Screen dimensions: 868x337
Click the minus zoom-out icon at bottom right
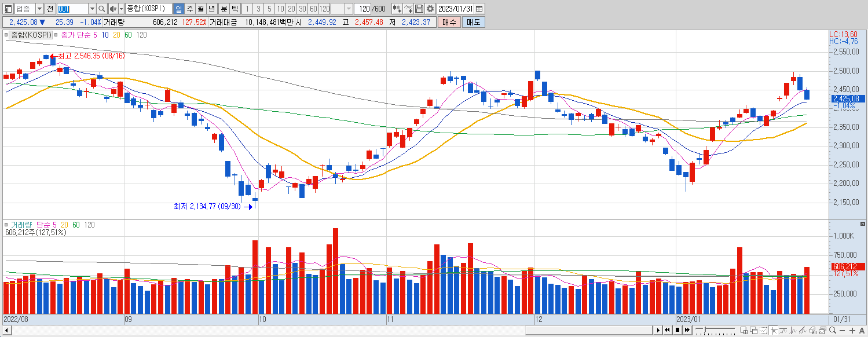click(842, 331)
